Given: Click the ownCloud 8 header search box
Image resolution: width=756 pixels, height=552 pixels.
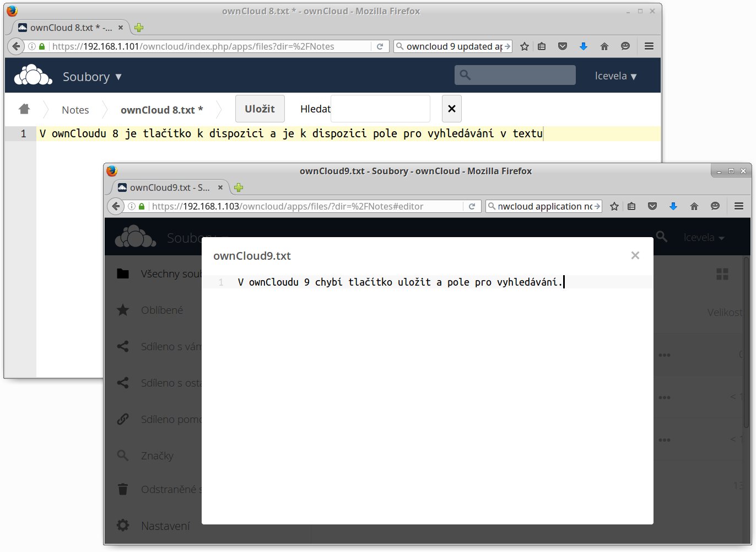Looking at the screenshot, I should (x=515, y=75).
